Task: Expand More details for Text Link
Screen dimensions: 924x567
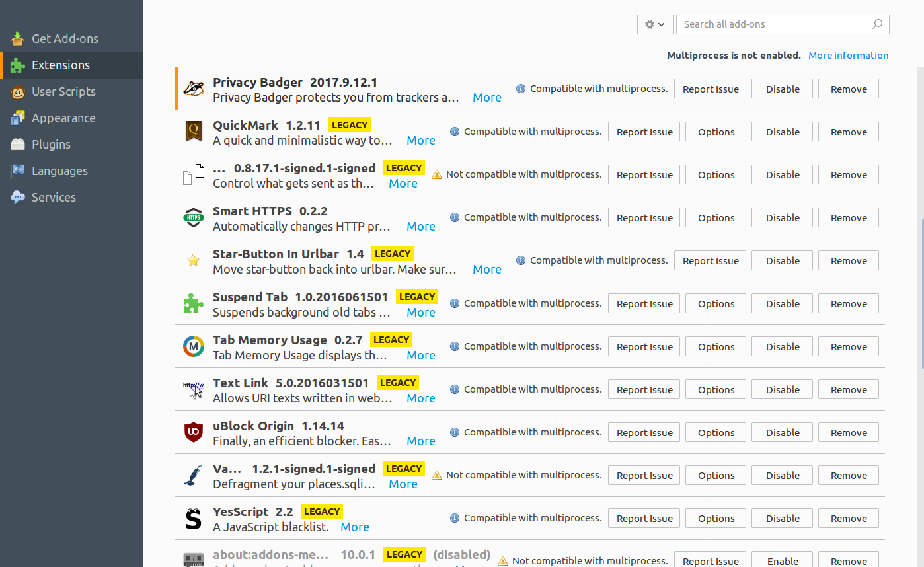Action: coord(421,398)
